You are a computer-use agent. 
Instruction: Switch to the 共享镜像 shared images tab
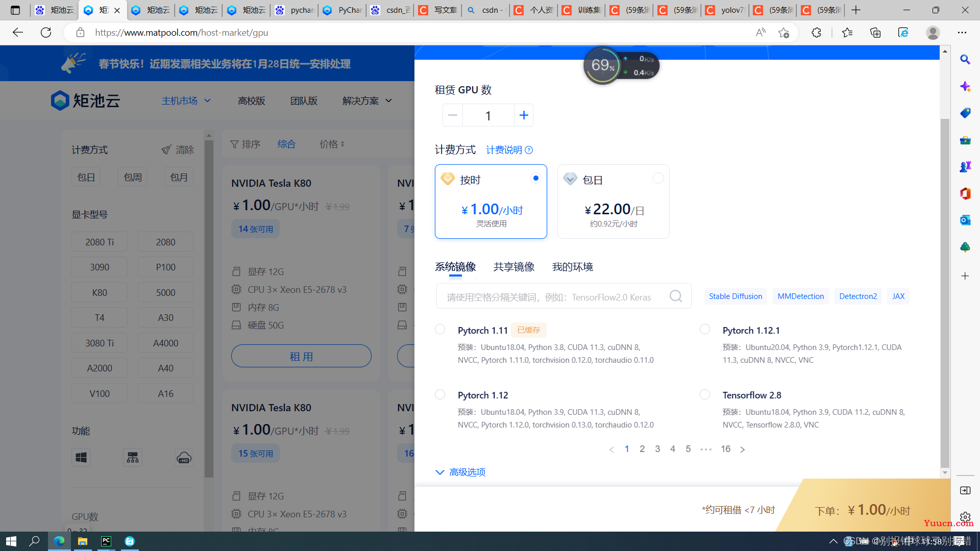pos(513,266)
